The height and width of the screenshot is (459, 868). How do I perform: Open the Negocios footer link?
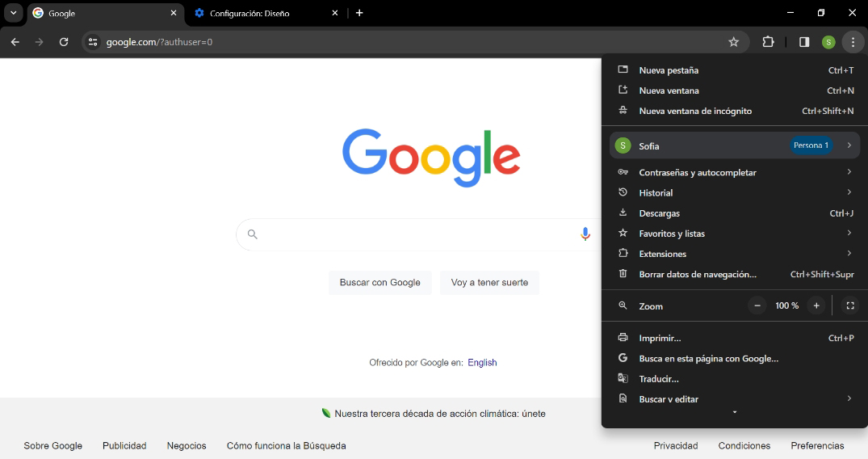[187, 446]
